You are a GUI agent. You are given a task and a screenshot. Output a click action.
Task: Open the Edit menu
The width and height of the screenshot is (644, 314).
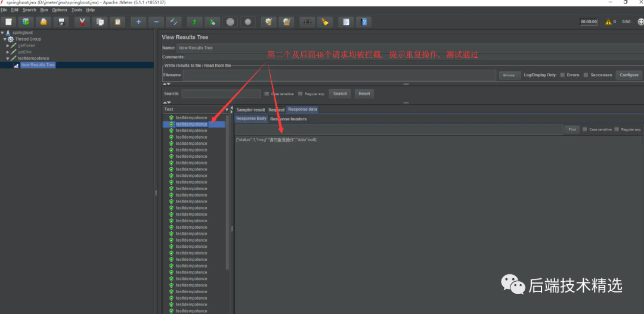coord(15,10)
